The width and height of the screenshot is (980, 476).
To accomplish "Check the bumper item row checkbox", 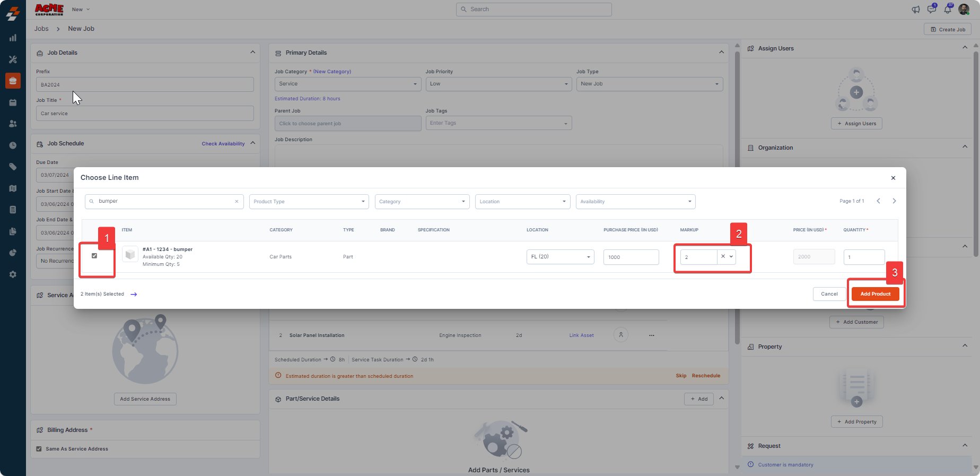I will pyautogui.click(x=94, y=256).
